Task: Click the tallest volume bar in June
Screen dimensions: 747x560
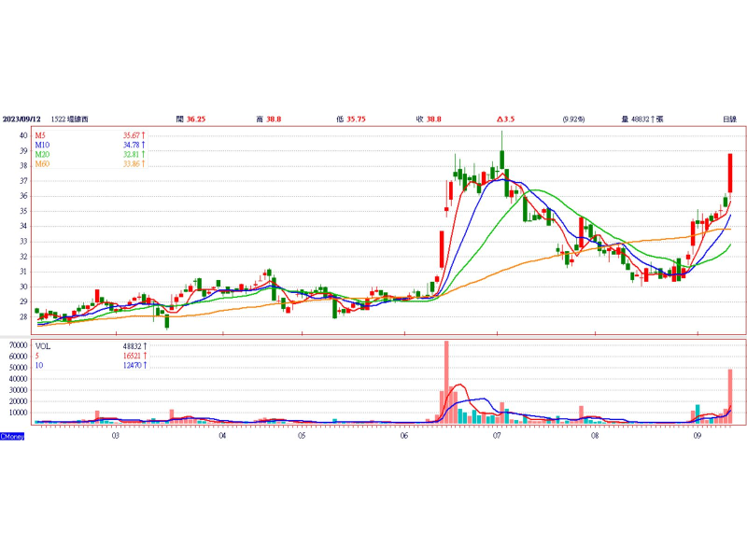Action: 446,382
